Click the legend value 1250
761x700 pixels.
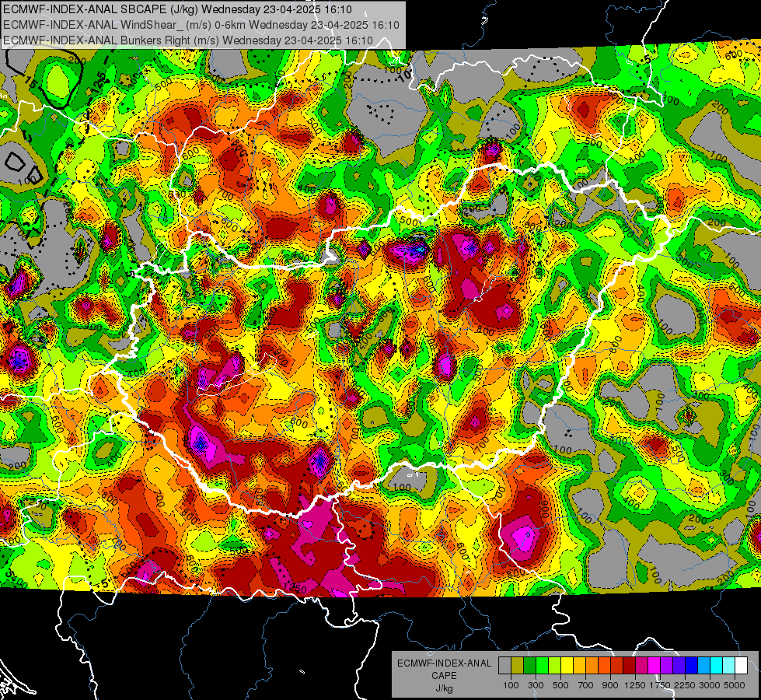635,685
